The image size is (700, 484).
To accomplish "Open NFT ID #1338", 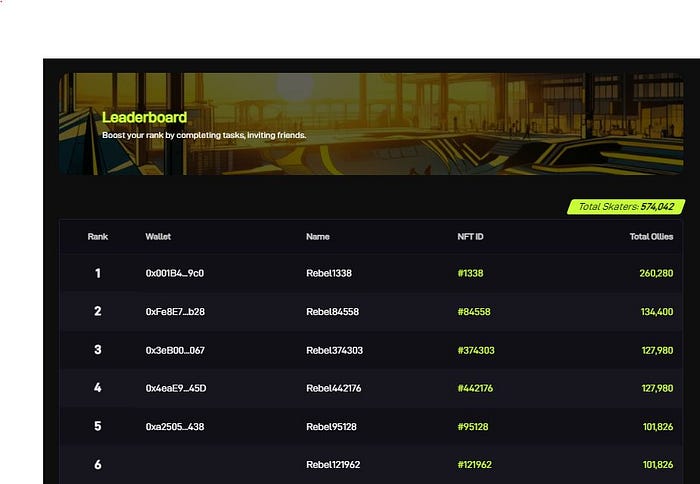I will pos(470,273).
